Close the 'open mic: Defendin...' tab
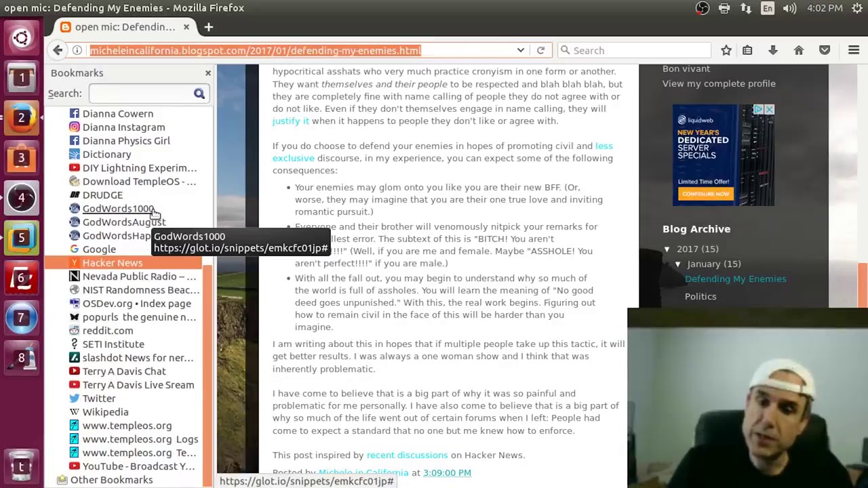The height and width of the screenshot is (488, 868). point(186,27)
